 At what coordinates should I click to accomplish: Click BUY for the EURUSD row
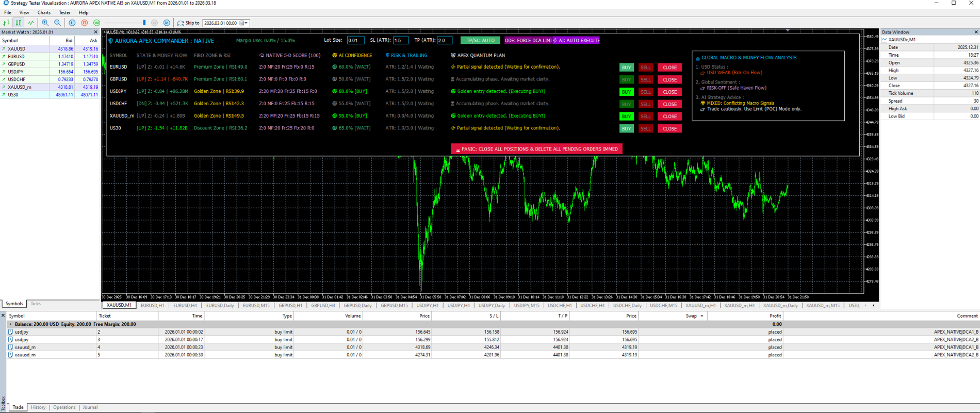626,68
